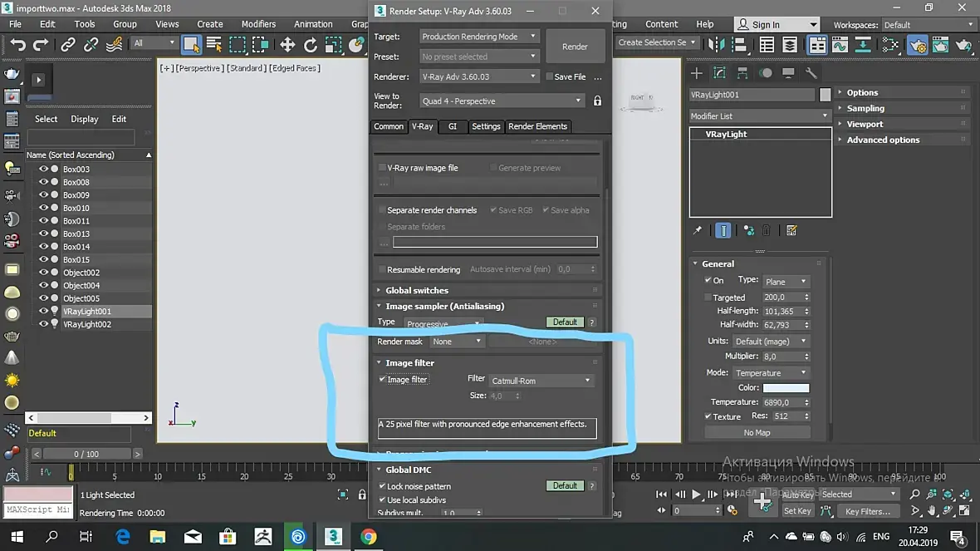Uncheck the Image filter checkbox
The height and width of the screenshot is (551, 980).
click(x=382, y=379)
